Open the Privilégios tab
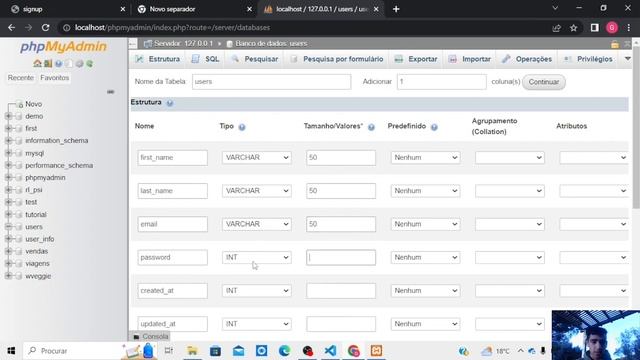This screenshot has height=360, width=640. click(588, 59)
